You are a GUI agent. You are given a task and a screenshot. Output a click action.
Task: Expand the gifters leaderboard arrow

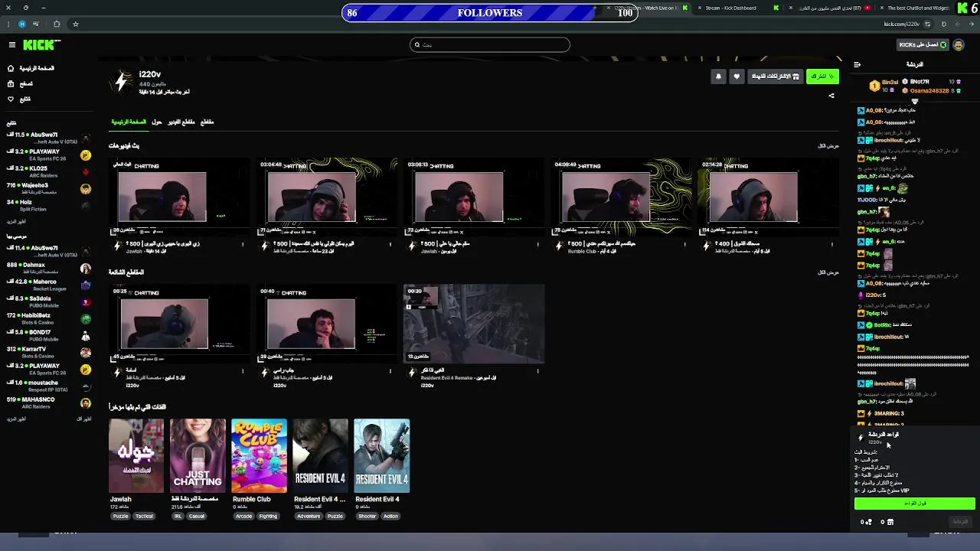coord(914,101)
